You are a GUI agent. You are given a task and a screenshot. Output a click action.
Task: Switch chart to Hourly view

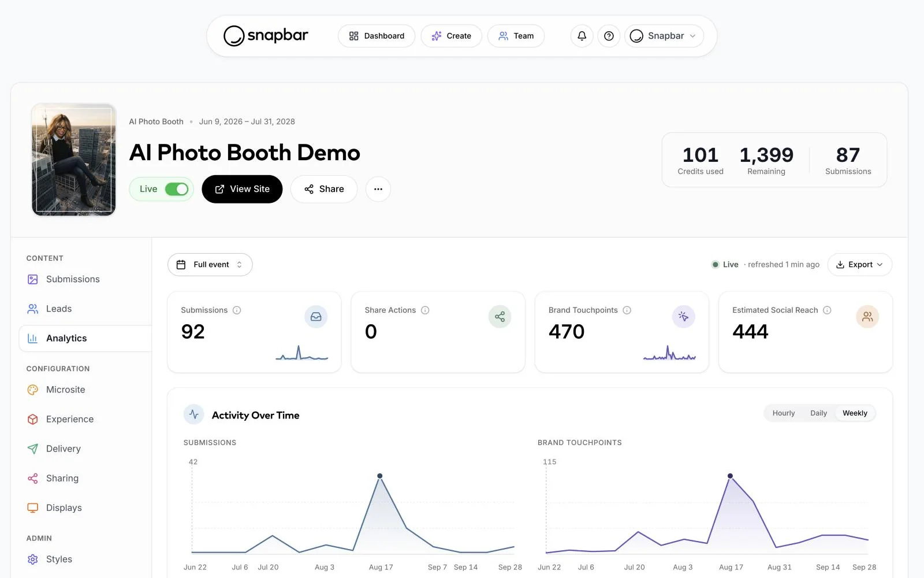(x=784, y=413)
